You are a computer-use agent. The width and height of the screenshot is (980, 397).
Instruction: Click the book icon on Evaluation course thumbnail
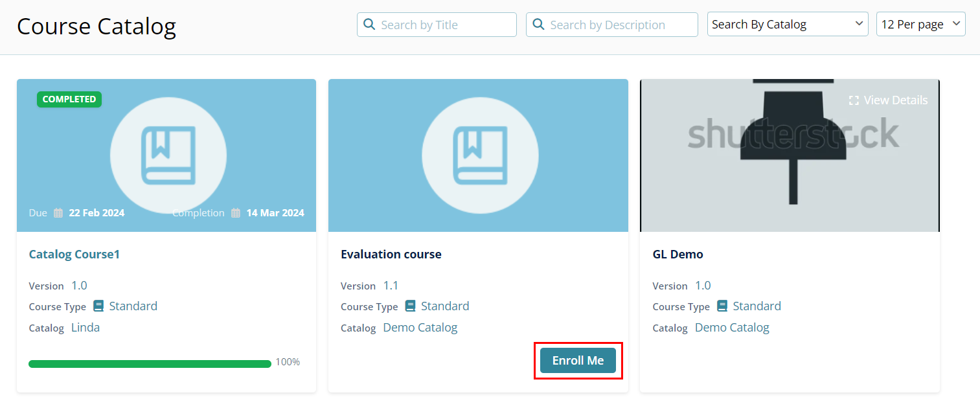click(479, 155)
